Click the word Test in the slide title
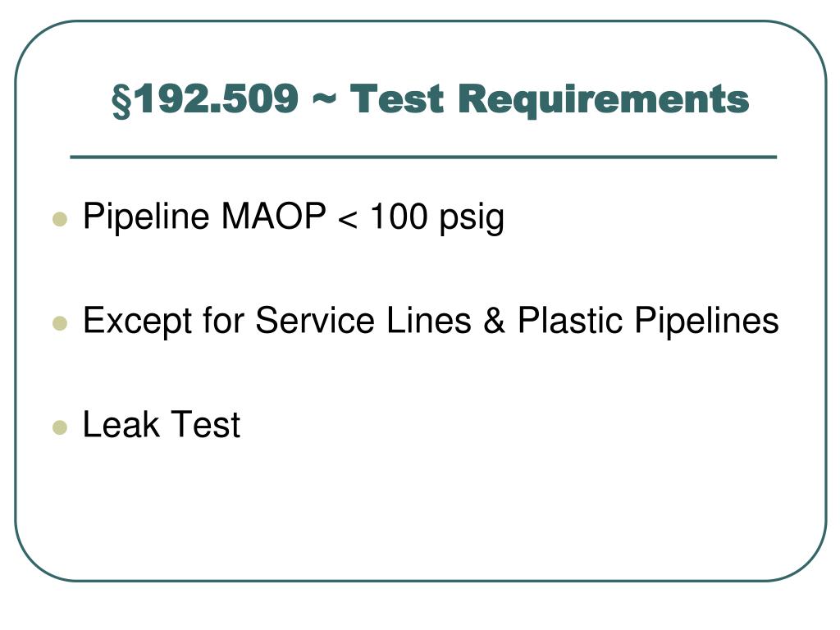 (x=397, y=98)
